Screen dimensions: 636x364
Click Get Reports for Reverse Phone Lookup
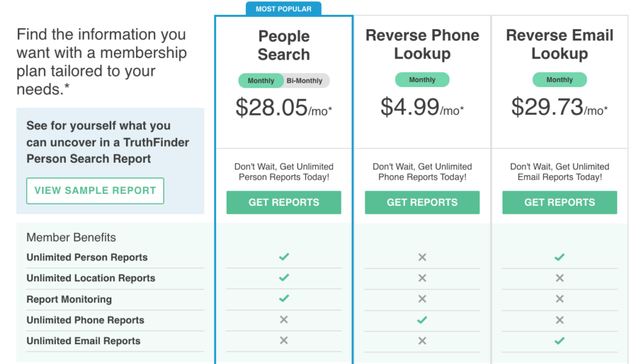coord(422,202)
